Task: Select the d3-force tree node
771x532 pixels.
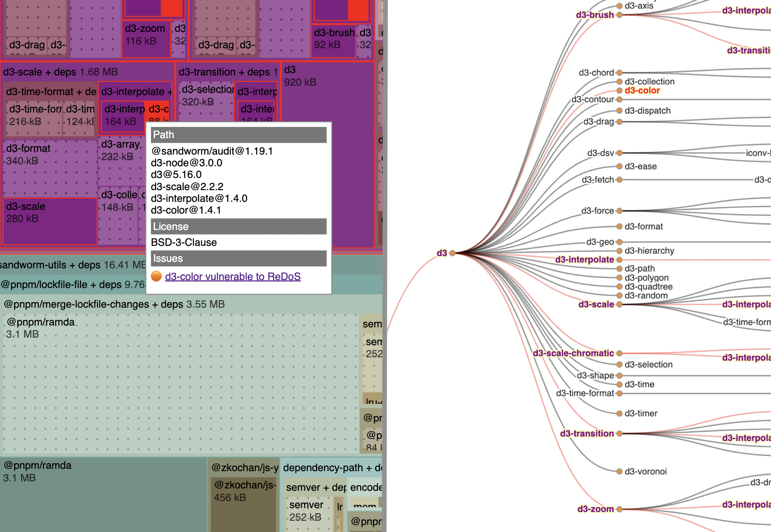Action: (619, 211)
